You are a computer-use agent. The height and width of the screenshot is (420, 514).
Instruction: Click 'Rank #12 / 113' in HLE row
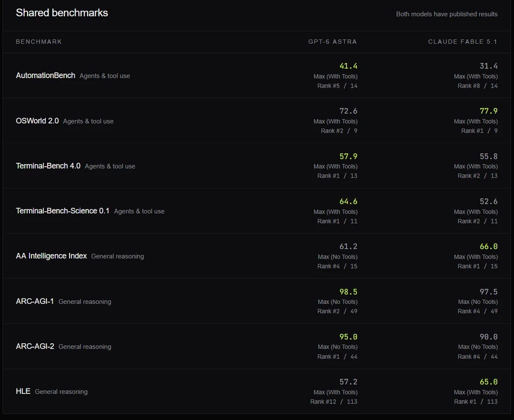334,401
